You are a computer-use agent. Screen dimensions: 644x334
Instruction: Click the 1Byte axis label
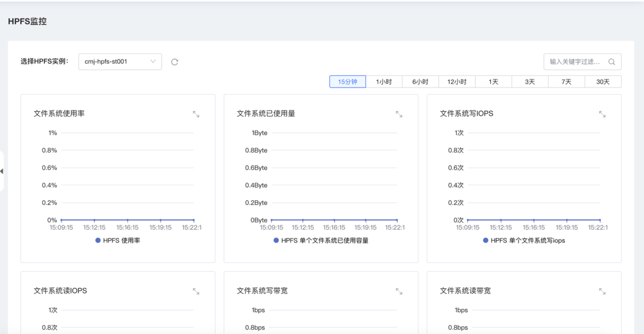(259, 133)
